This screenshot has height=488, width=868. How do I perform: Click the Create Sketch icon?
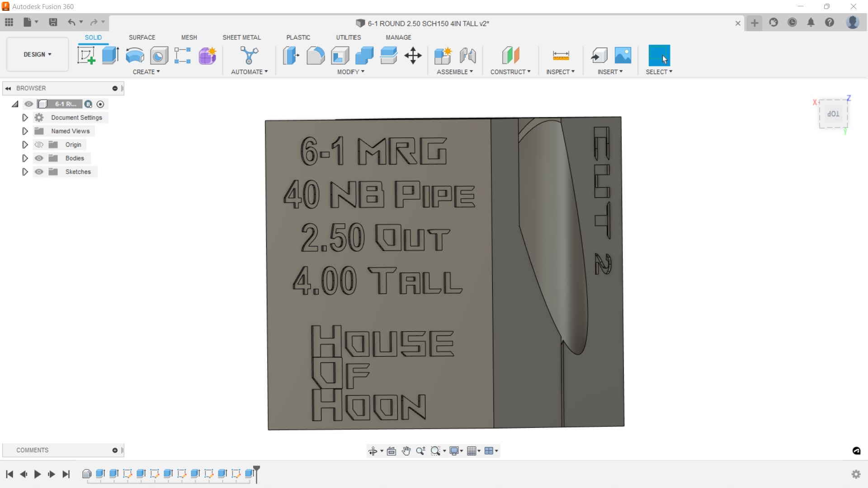[86, 56]
